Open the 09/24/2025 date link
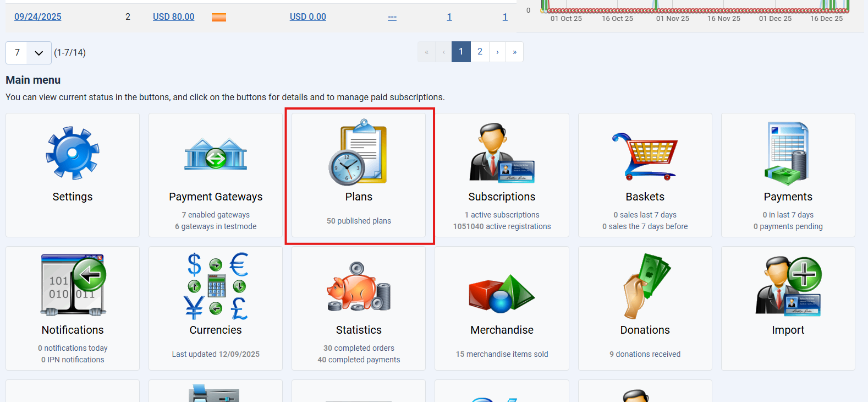The image size is (868, 402). tap(38, 17)
